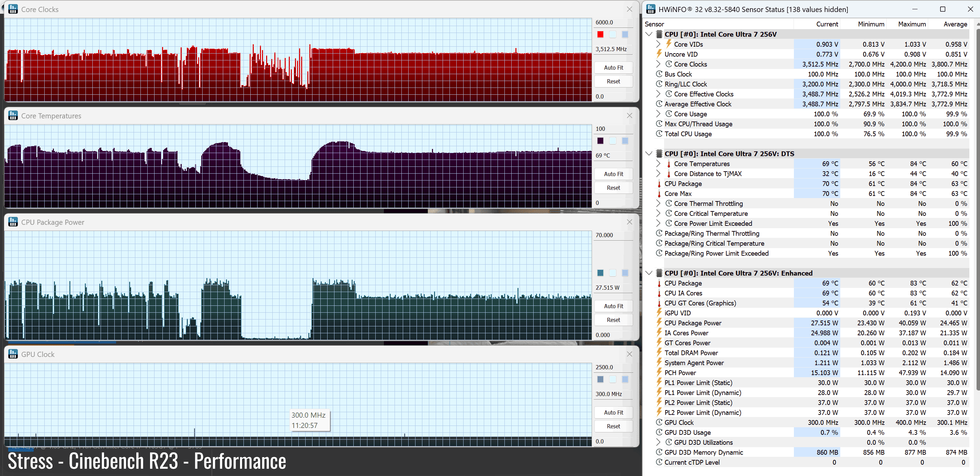
Task: Click Auto Fit in Core Clocks graph
Action: [613, 68]
